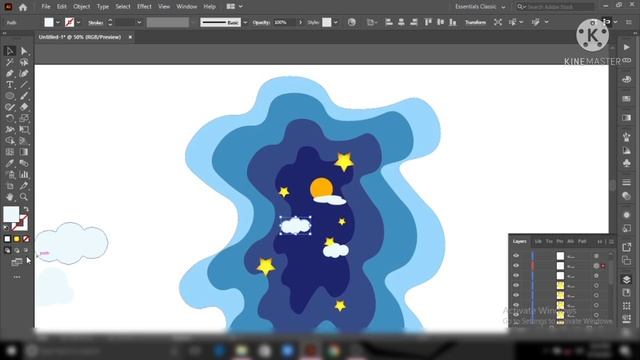Select the Eyedropper tool
640x360 pixels.
pyautogui.click(x=10, y=163)
